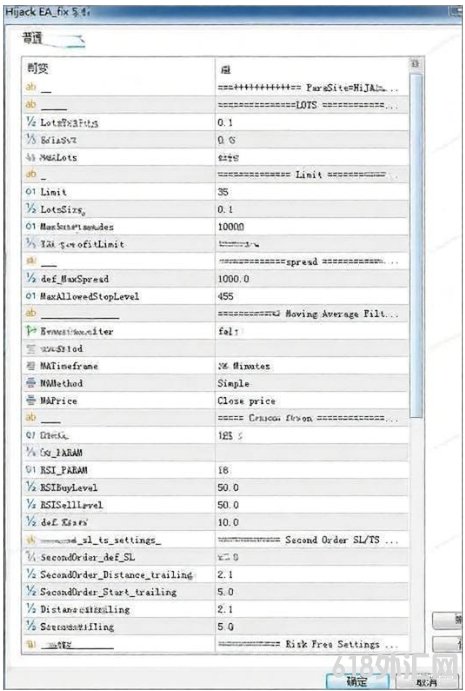Click the scrollbar up arrow of the inputs list
465x691 pixels.
click(415, 64)
